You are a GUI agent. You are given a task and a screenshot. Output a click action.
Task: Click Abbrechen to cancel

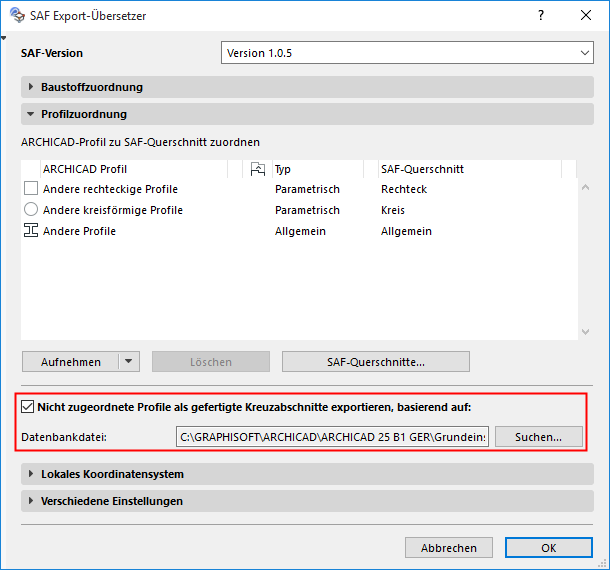[x=449, y=547]
